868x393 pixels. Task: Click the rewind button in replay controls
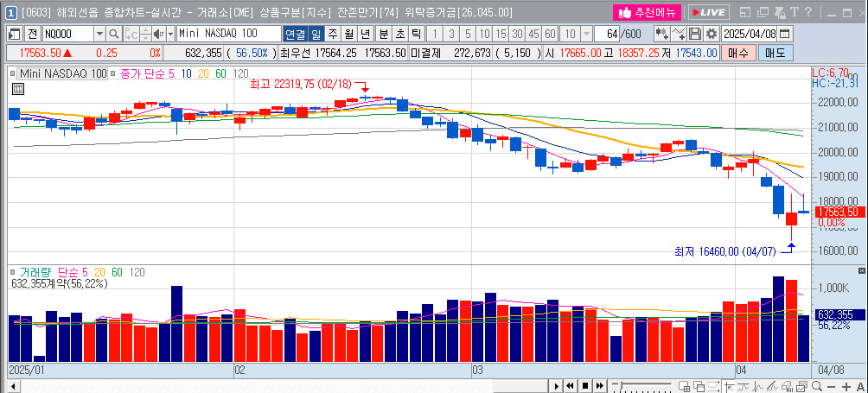pyautogui.click(x=571, y=386)
